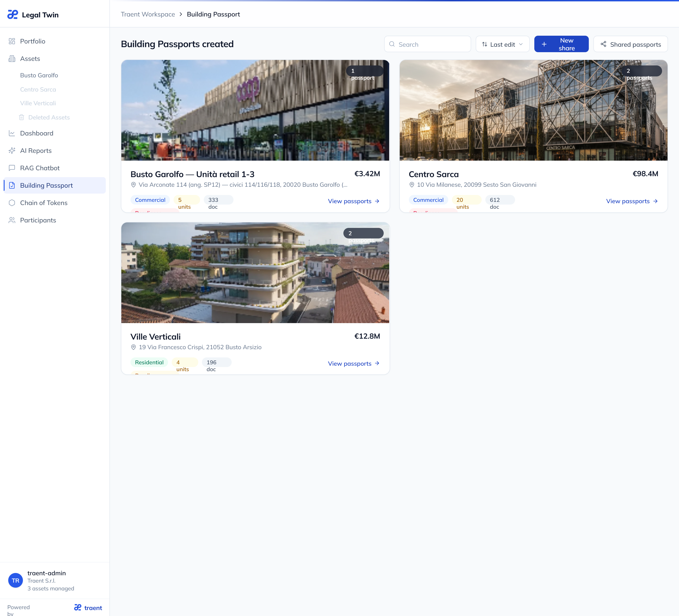Image resolution: width=679 pixels, height=616 pixels.
Task: Click the arrow icon on Busto Garolfo View passports
Action: coord(377,201)
